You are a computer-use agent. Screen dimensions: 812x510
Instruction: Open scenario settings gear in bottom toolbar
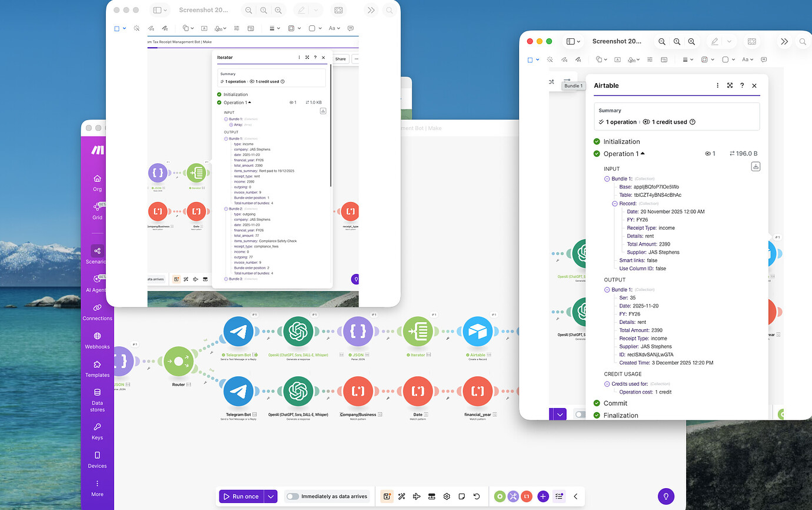tap(447, 496)
